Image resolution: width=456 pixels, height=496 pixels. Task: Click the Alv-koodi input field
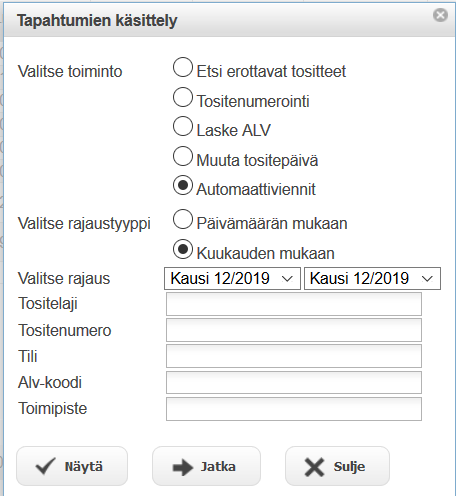click(x=294, y=382)
